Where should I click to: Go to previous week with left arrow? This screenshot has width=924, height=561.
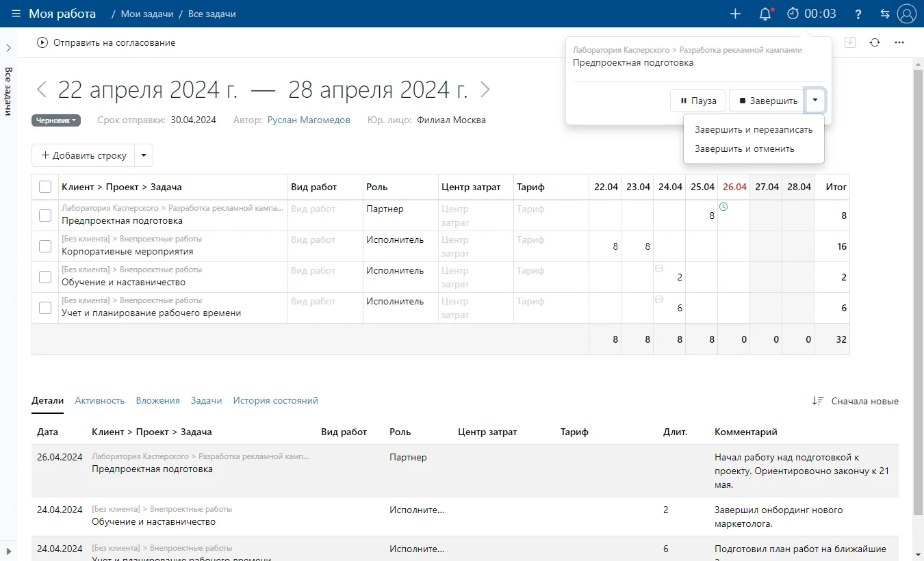pyautogui.click(x=42, y=90)
